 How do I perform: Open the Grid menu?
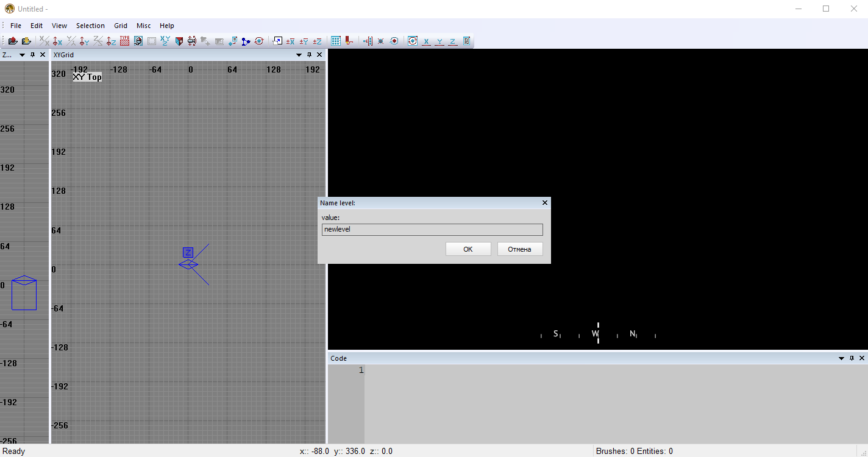pos(121,26)
